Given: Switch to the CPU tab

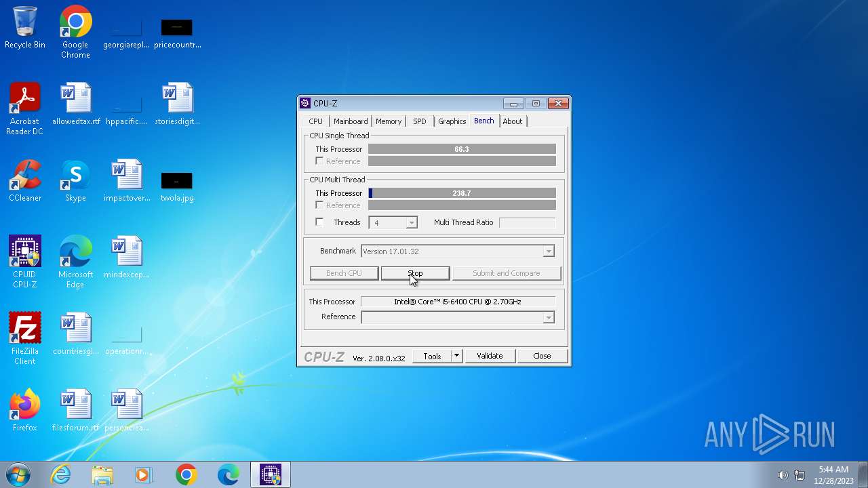Looking at the screenshot, I should click(315, 121).
